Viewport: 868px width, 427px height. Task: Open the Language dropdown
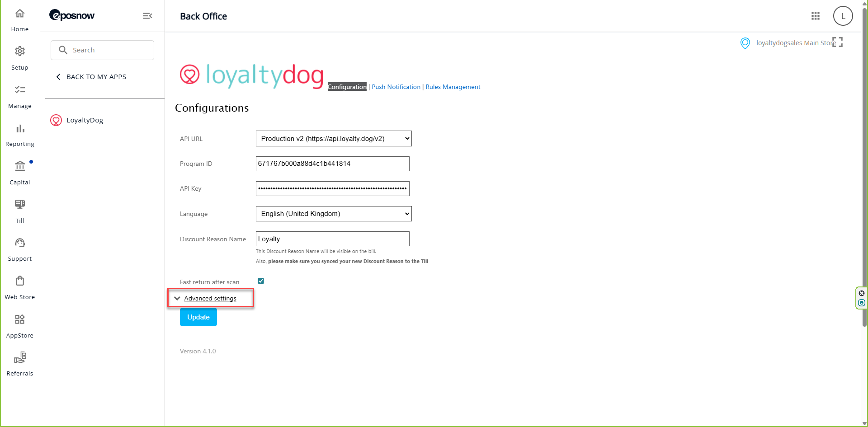334,214
